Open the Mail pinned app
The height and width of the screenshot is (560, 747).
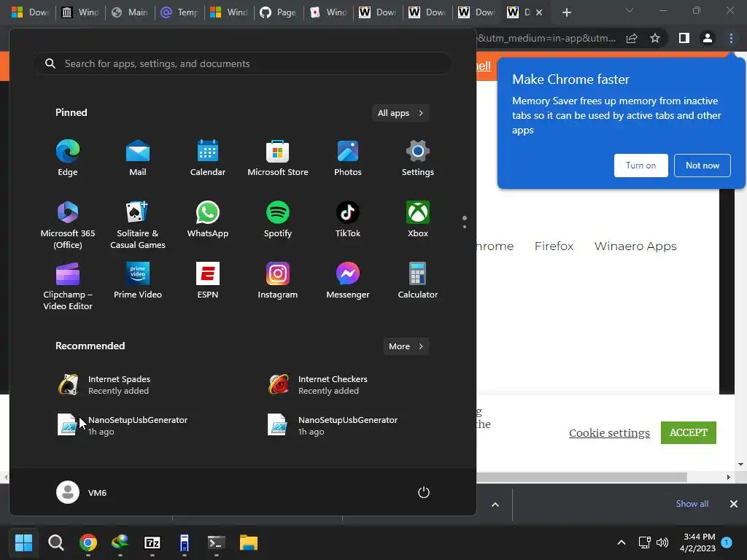point(138,158)
